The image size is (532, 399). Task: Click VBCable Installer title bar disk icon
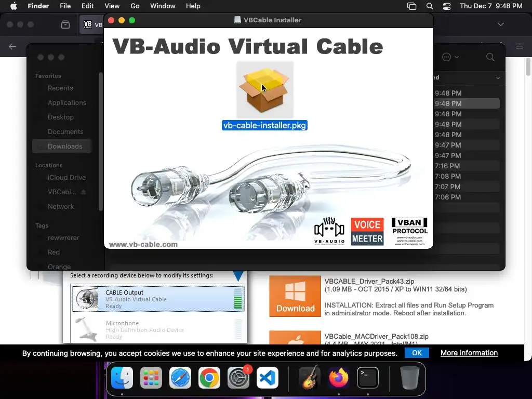click(x=237, y=20)
